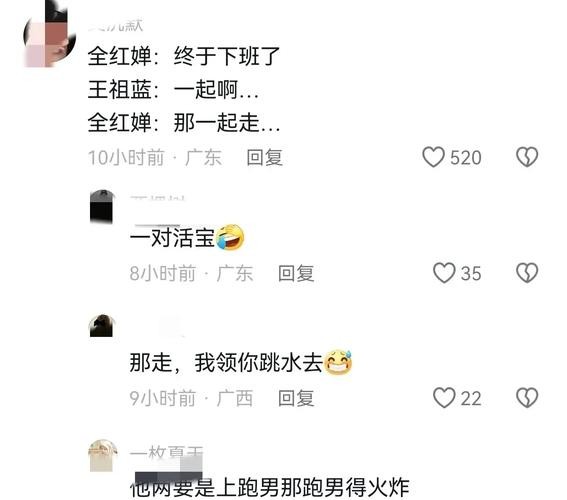
Task: Dislike the 一对活宝 reply
Action: coord(527,273)
